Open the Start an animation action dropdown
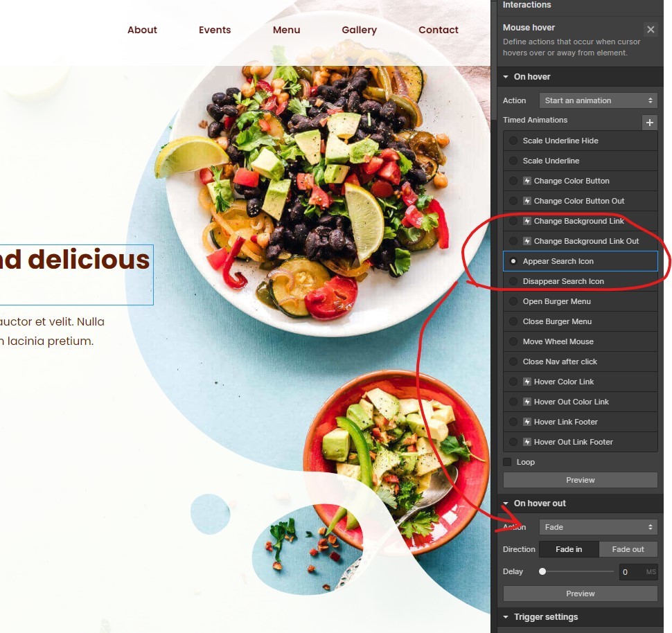Image resolution: width=672 pixels, height=633 pixels. [599, 100]
